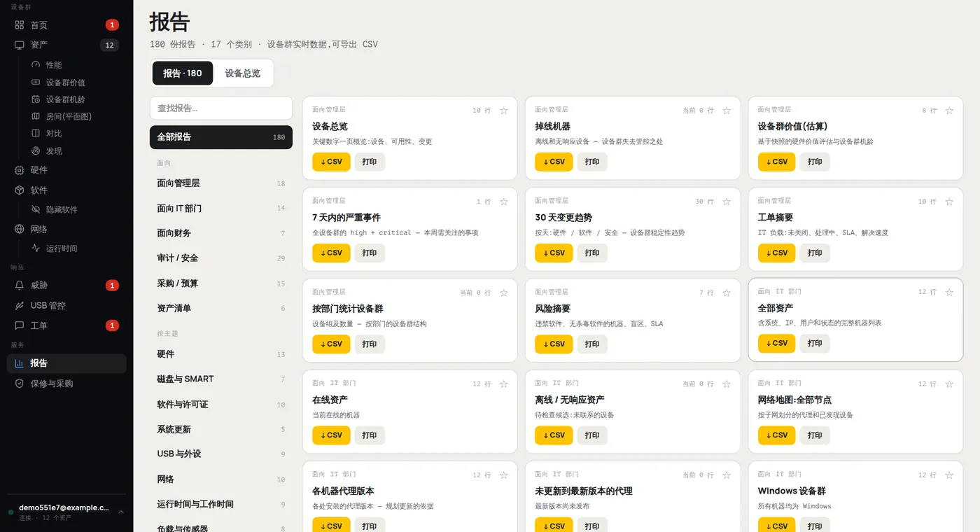This screenshot has height=532, width=980.
Task: Filter reports by 面向财务
Action: 221,233
